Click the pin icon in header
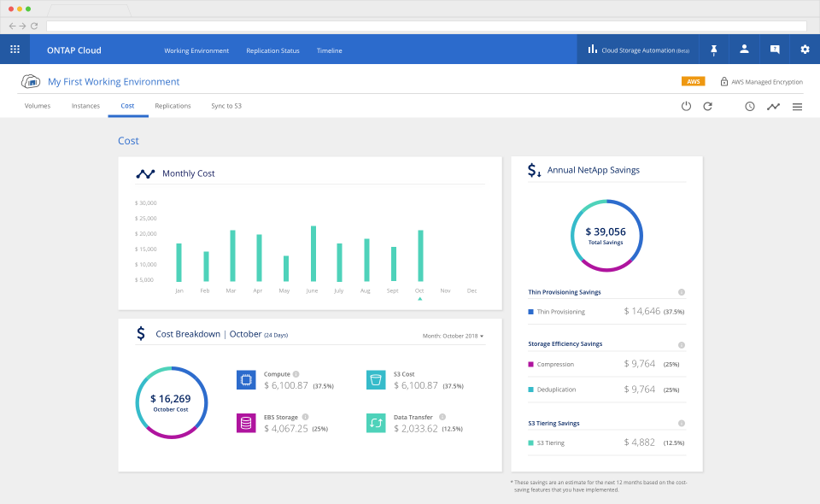Image resolution: width=820 pixels, height=504 pixels. [x=714, y=50]
